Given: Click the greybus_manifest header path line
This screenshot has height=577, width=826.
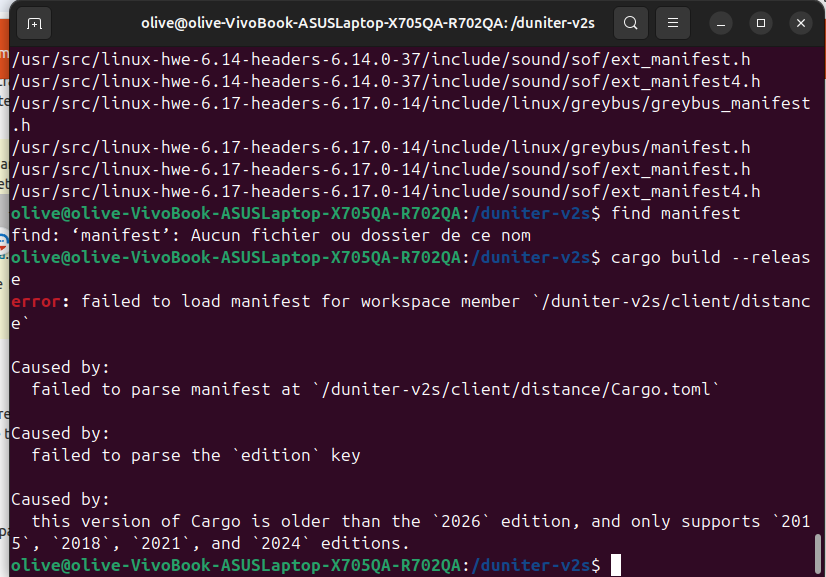Looking at the screenshot, I should tap(410, 104).
